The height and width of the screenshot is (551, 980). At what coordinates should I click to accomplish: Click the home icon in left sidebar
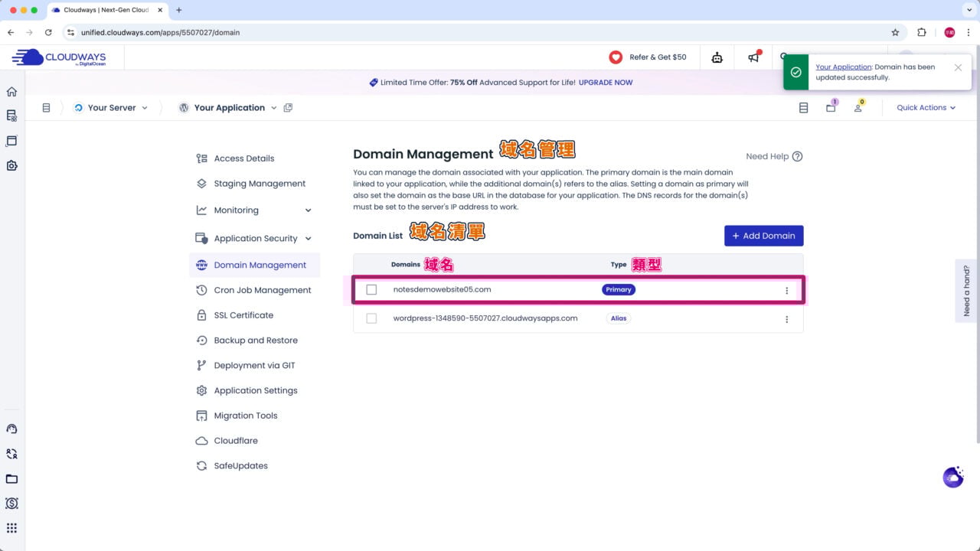click(11, 92)
